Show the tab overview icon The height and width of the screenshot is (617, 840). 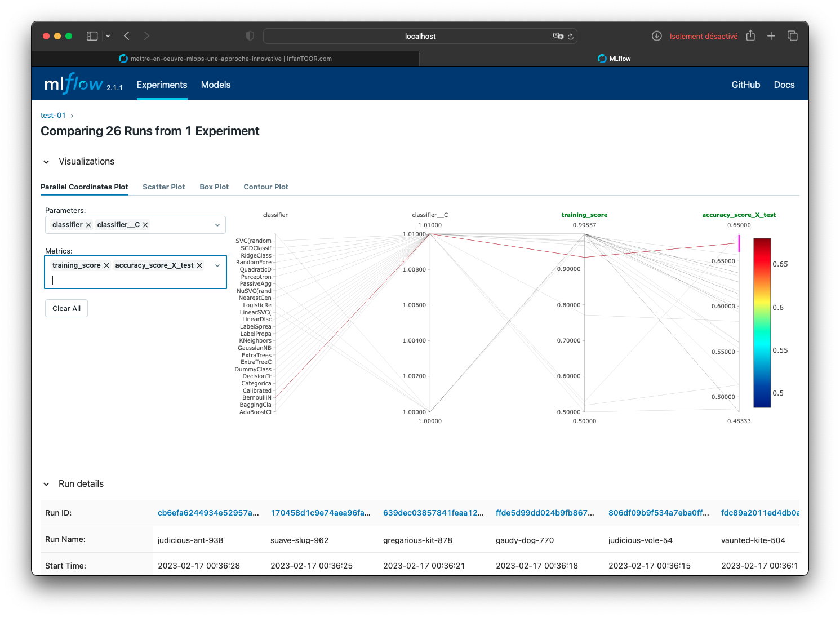tap(793, 36)
